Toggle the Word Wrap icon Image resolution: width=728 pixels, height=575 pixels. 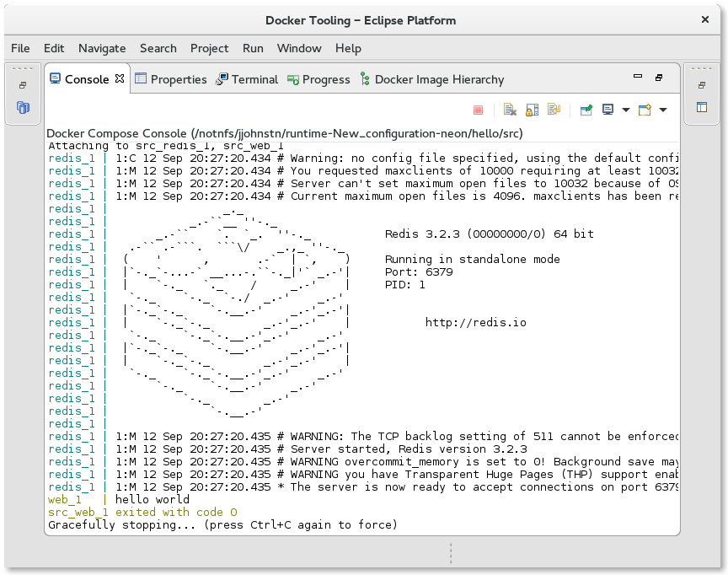tap(554, 110)
